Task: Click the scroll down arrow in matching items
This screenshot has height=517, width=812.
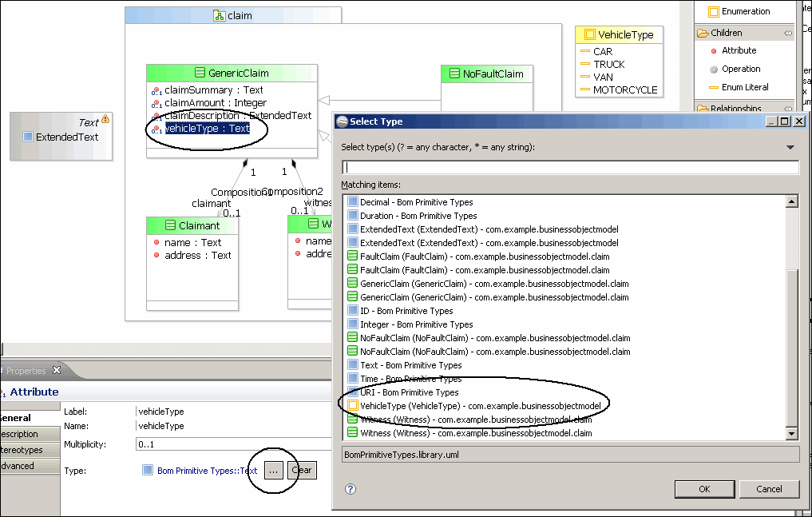Action: [792, 433]
